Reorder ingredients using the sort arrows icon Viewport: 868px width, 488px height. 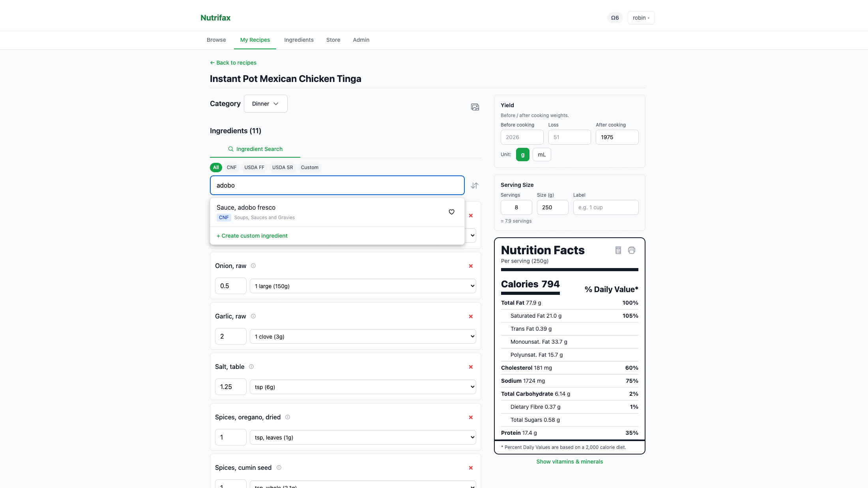point(475,185)
